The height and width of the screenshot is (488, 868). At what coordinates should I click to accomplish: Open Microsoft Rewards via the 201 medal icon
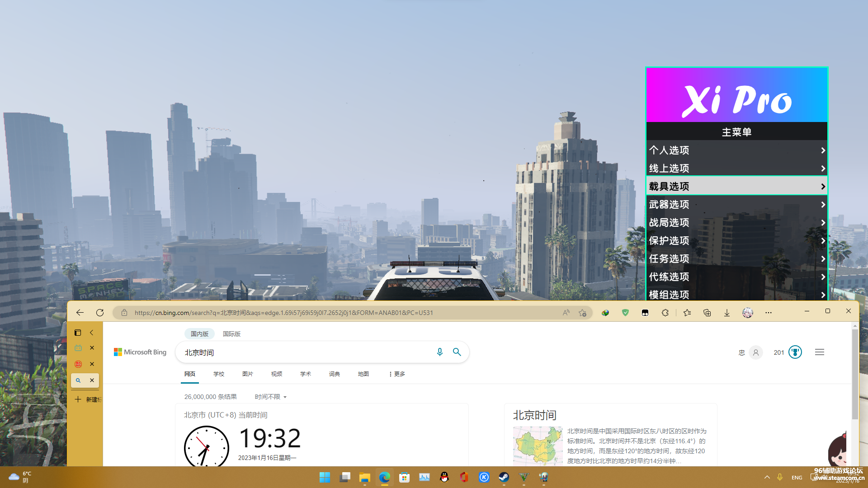point(794,352)
